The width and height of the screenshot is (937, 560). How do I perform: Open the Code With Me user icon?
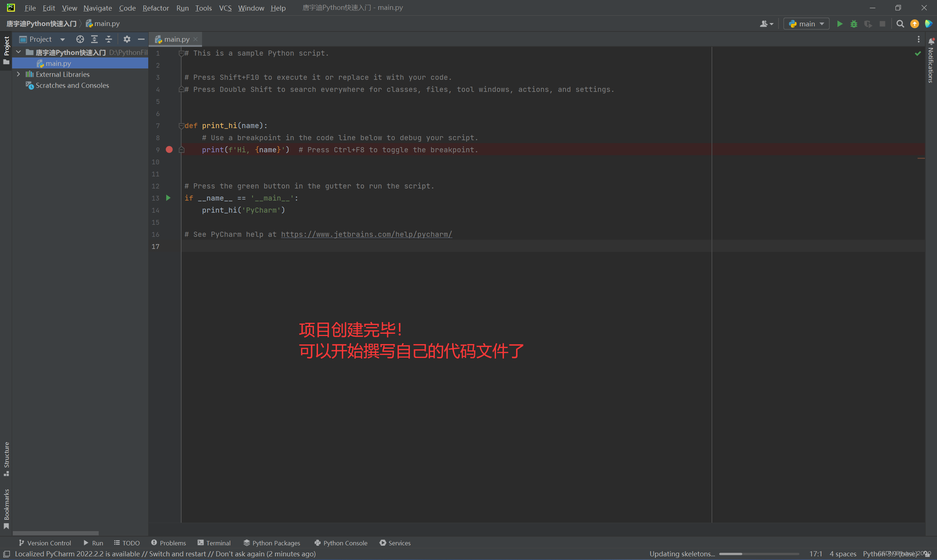766,24
